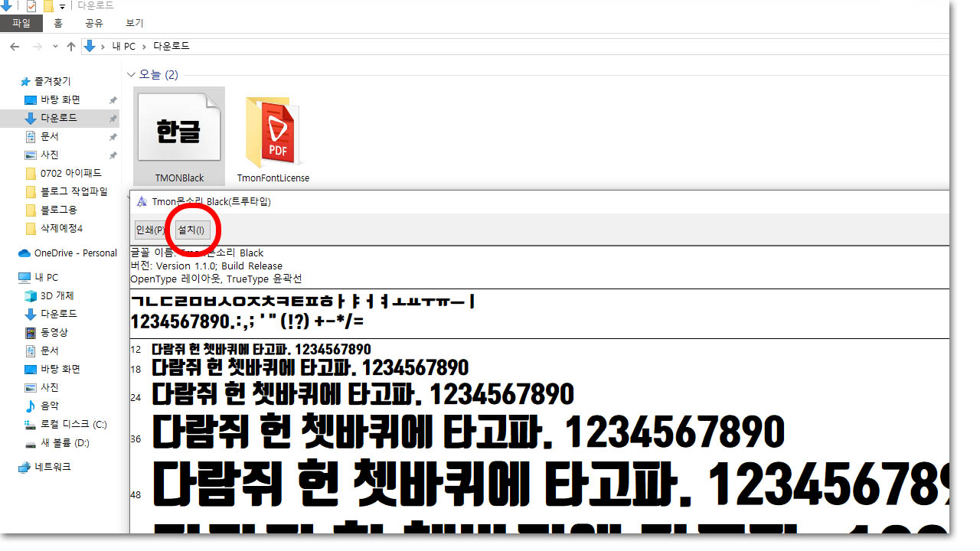Click the pin icon next to pinned 사진

113,155
